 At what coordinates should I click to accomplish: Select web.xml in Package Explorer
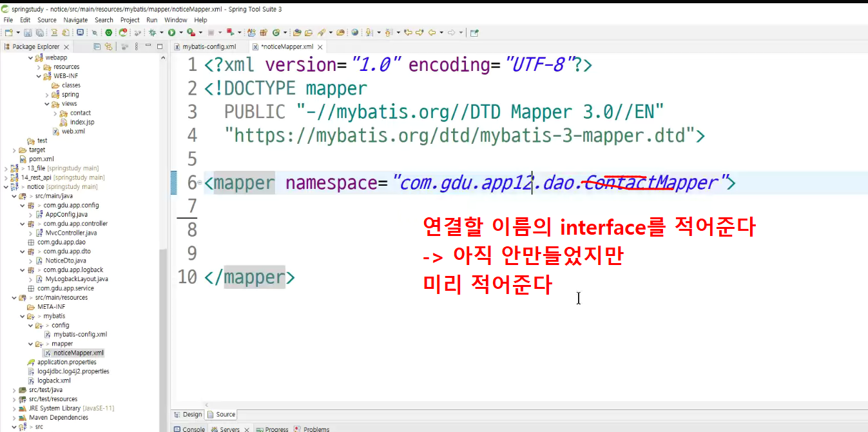pos(68,131)
